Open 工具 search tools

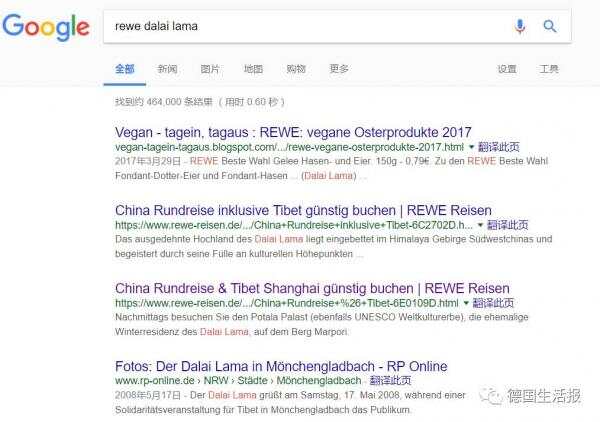549,69
